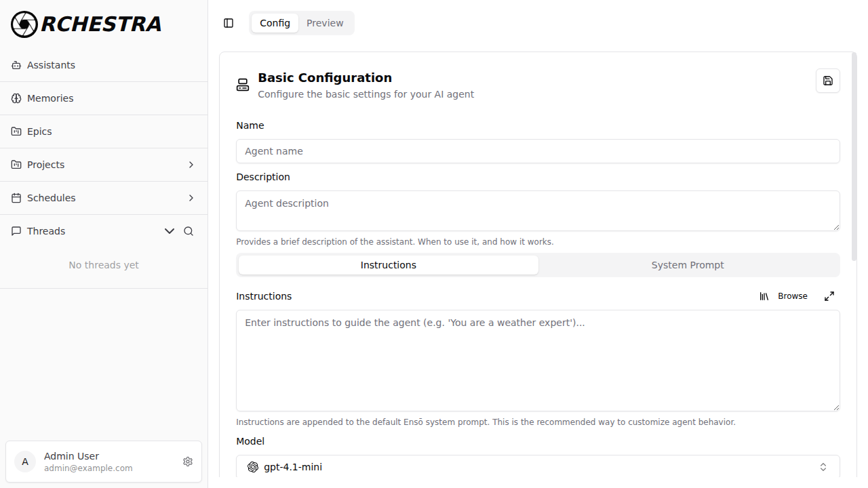Click the Schedules calendar icon
Screen dimensions: 868x488
[x=16, y=198]
